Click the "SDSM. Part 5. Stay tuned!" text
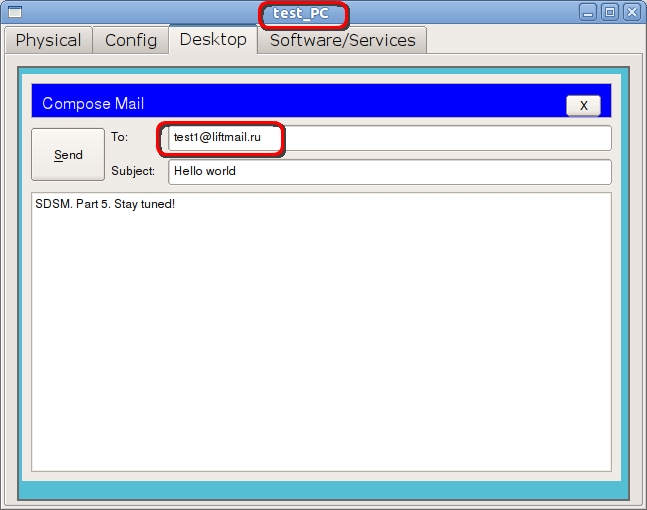This screenshot has height=510, width=647. pyautogui.click(x=105, y=204)
